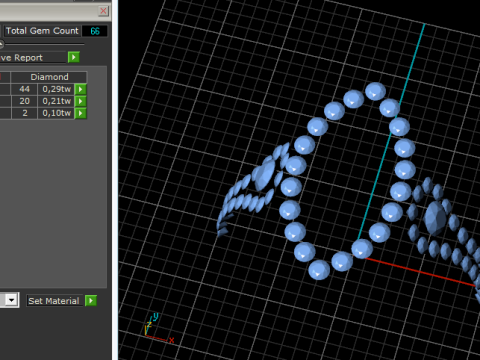Click the quantity cell showing 20

tap(24, 101)
